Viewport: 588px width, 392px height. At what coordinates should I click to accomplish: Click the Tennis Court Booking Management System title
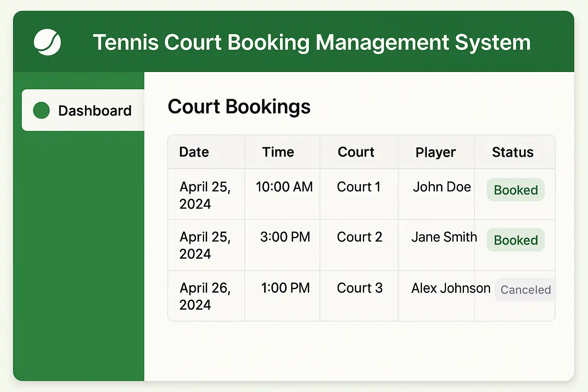coord(312,42)
